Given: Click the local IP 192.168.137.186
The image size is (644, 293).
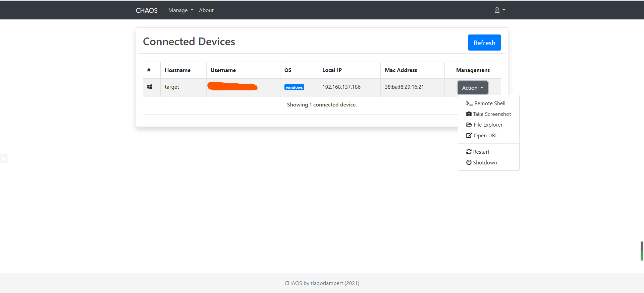Looking at the screenshot, I should tap(341, 87).
